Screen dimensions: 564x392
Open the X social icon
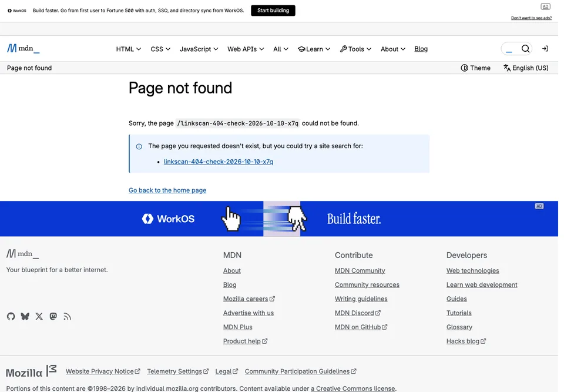point(39,316)
